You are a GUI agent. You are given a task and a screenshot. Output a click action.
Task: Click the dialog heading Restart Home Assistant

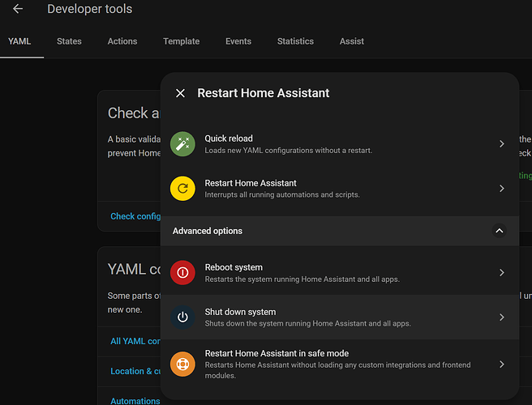pos(264,93)
